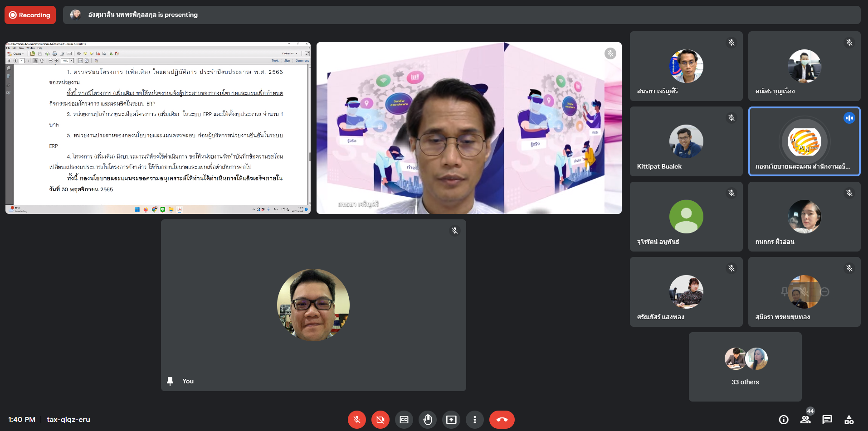Mute สุมิตรา พรหมขุนทอง using the tile overlay mic
The image size is (868, 431).
pos(805,292)
